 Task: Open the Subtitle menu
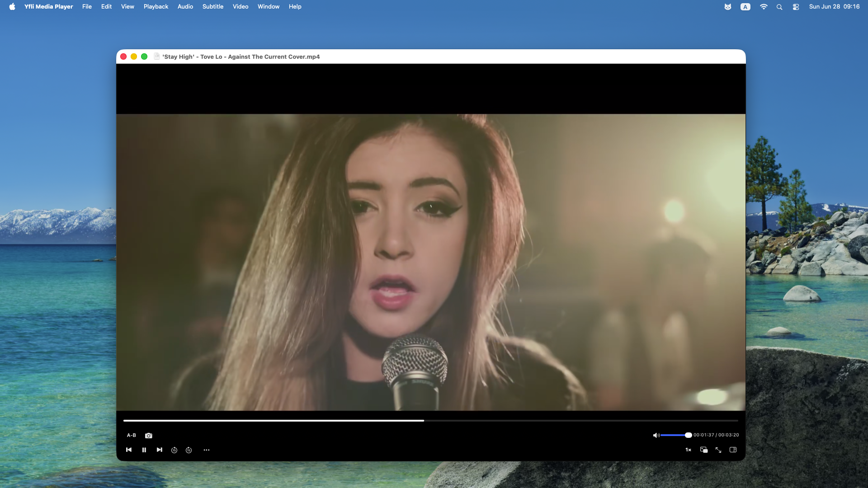coord(213,6)
